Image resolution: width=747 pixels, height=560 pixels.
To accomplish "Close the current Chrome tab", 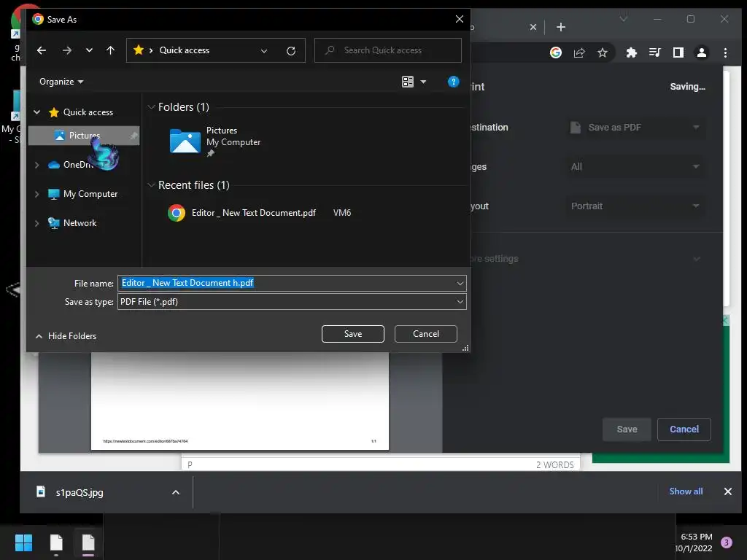I will pyautogui.click(x=533, y=27).
